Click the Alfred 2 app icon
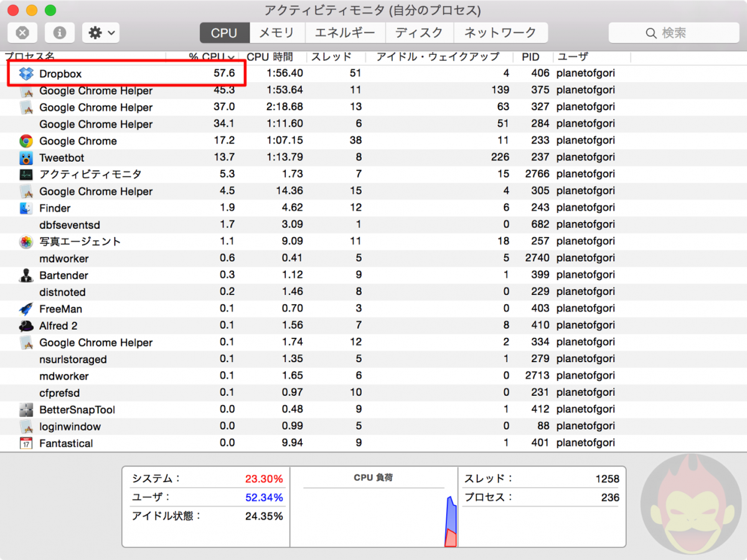 click(x=26, y=325)
